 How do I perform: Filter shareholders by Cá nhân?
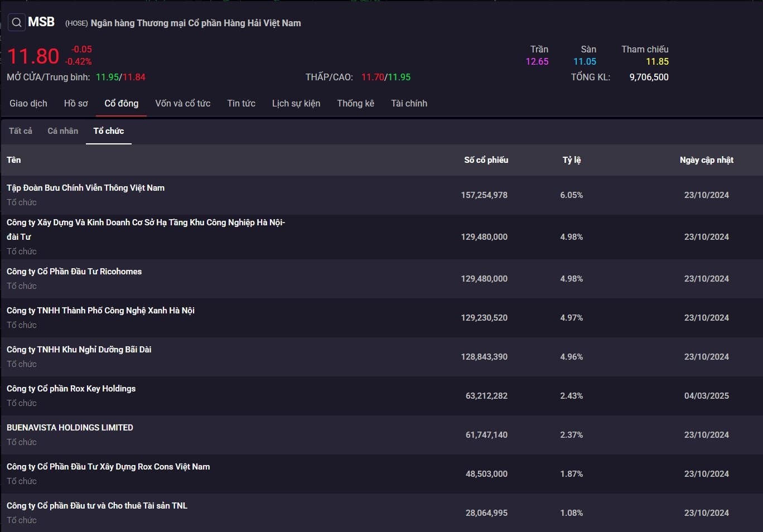[62, 130]
